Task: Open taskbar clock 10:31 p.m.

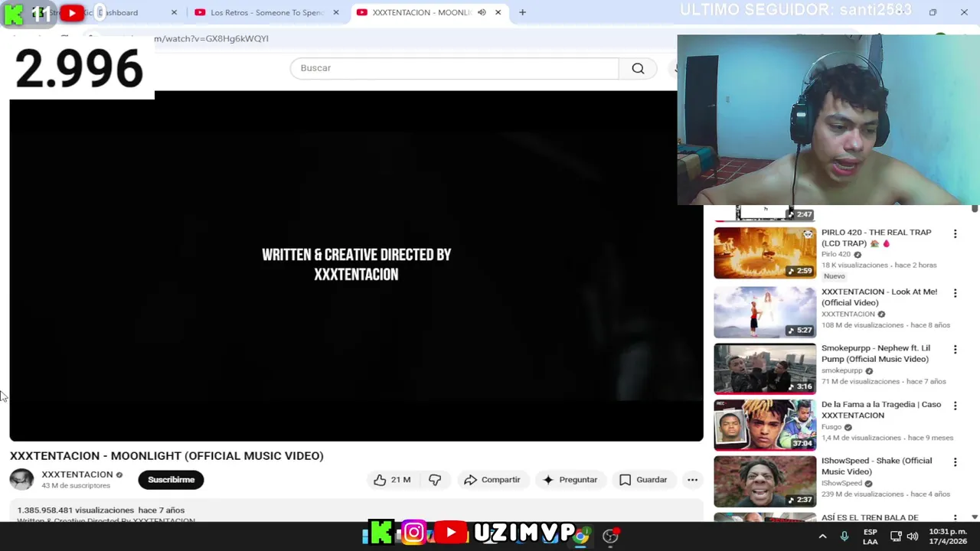Action: 948,536
